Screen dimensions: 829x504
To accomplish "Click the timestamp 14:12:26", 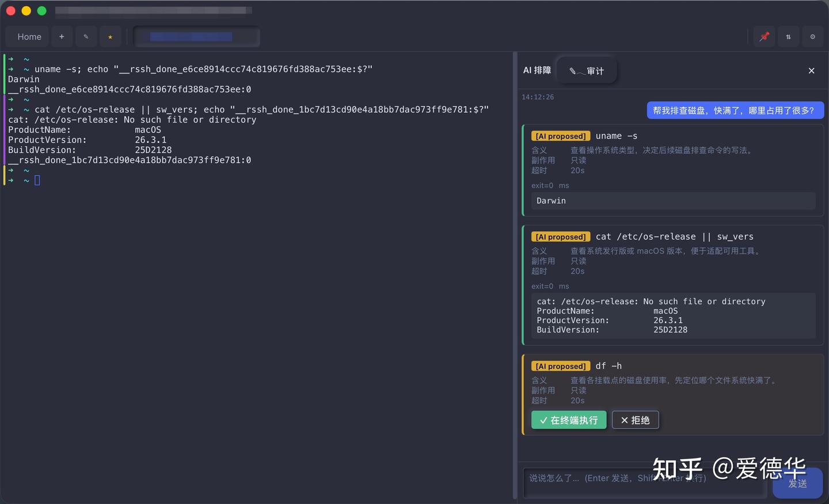I will pyautogui.click(x=538, y=97).
